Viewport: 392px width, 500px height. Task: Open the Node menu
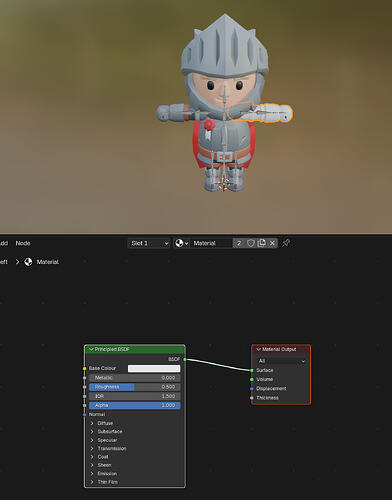23,243
